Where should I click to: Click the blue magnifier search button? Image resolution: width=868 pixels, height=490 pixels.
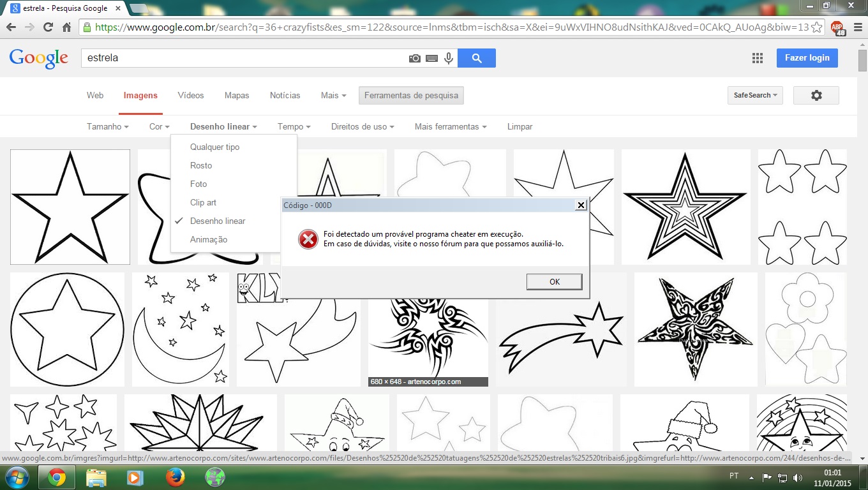(477, 58)
